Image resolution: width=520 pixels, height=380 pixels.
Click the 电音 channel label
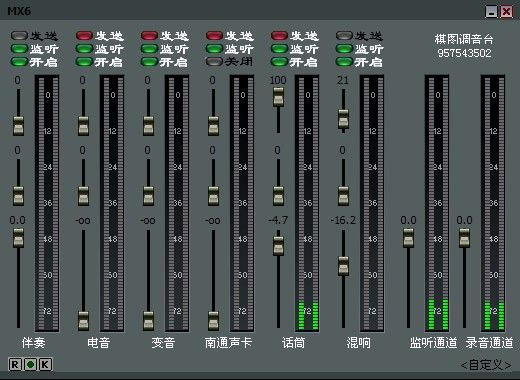(98, 342)
